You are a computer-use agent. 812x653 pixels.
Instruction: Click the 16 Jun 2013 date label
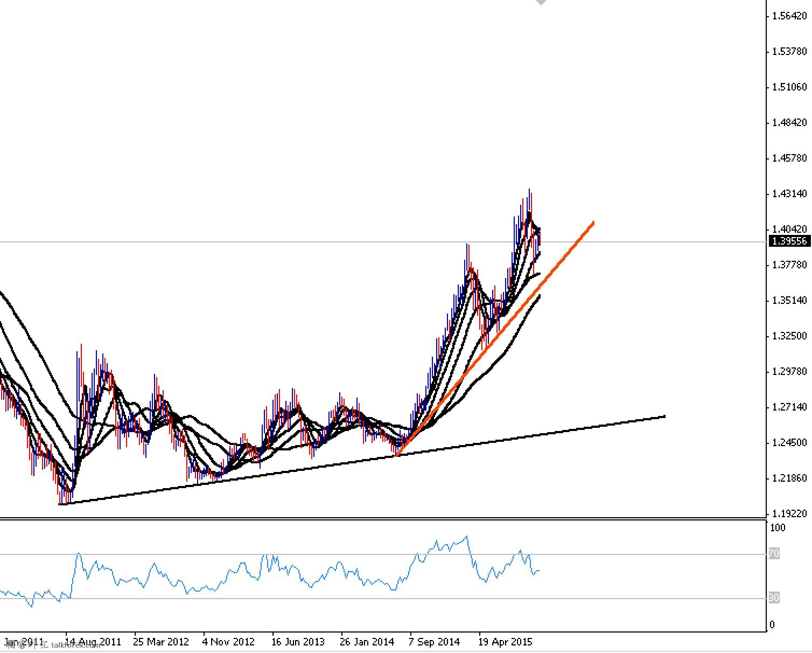click(298, 642)
